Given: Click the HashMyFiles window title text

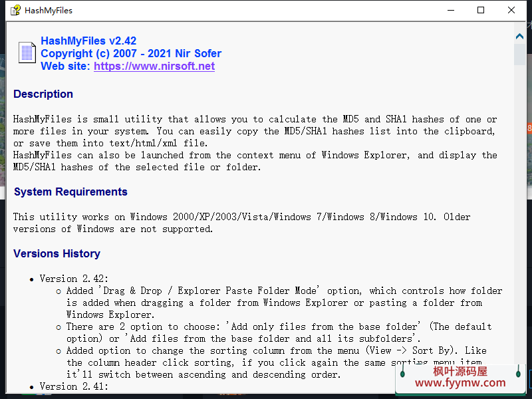Looking at the screenshot, I should 49,11.
